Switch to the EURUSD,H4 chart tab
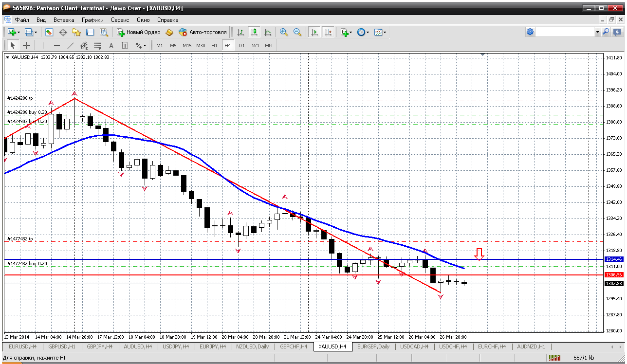Viewport: 627px width, 364px height. coord(23,346)
